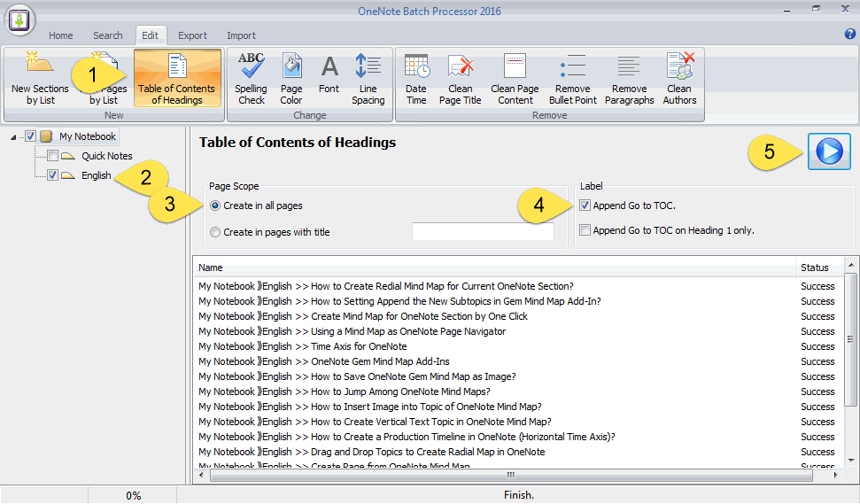860x504 pixels.
Task: Select Remove Paragraphs tool
Action: 629,78
